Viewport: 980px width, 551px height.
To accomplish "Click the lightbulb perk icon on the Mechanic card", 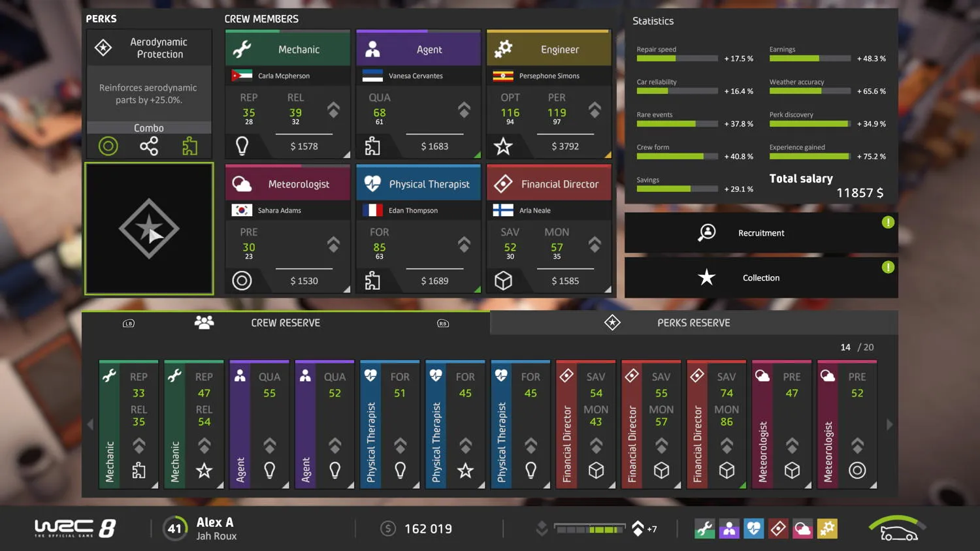I will (242, 146).
